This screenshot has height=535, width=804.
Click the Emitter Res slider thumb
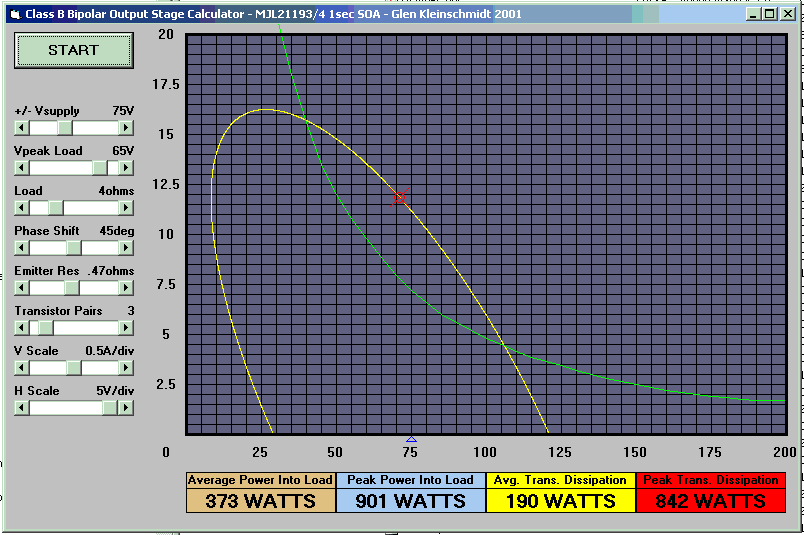coord(72,288)
